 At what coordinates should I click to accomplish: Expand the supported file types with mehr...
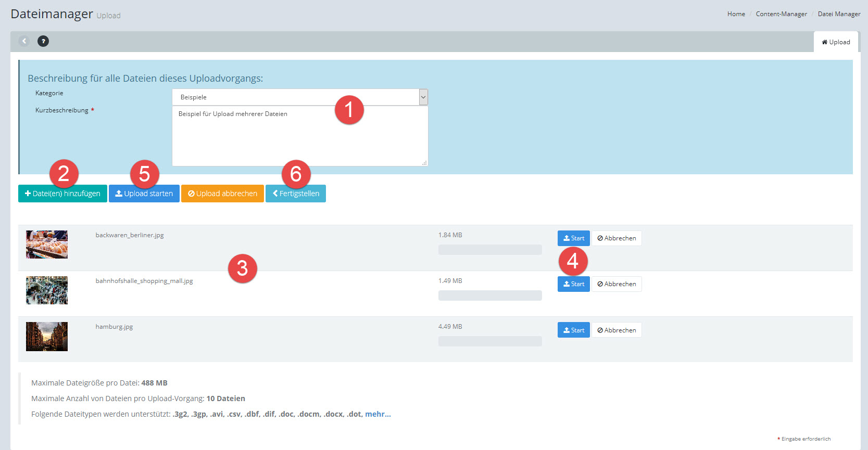click(378, 414)
